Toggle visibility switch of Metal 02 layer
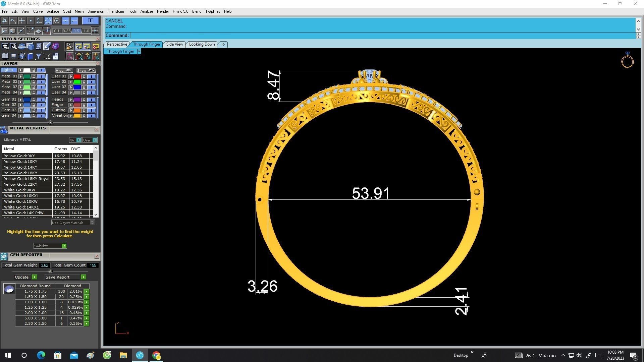This screenshot has height=362, width=644. click(41, 82)
